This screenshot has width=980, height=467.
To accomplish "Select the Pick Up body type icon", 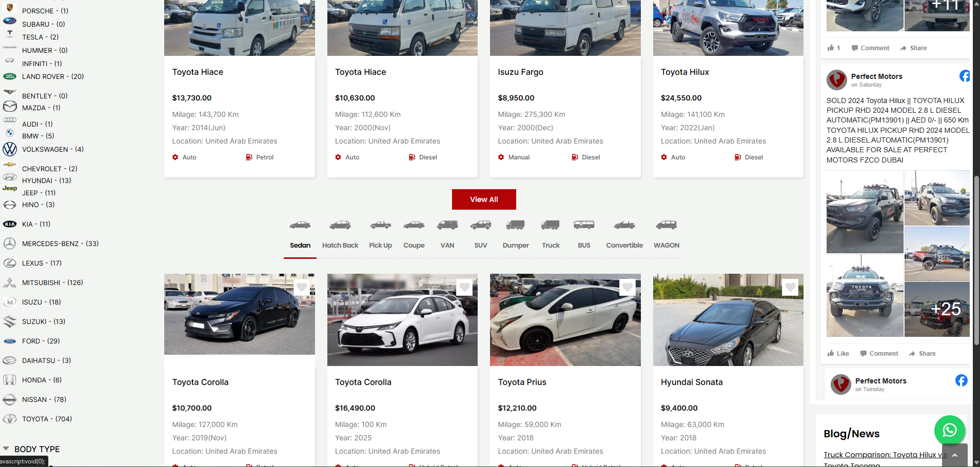I will pos(380,225).
